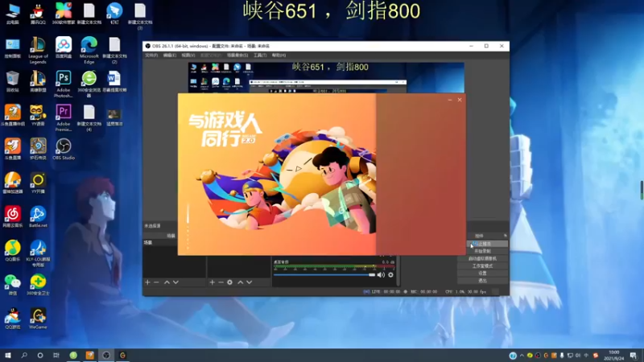644x362 pixels.
Task: Open the 360安全浏览器 desktop icon
Action: 89,84
